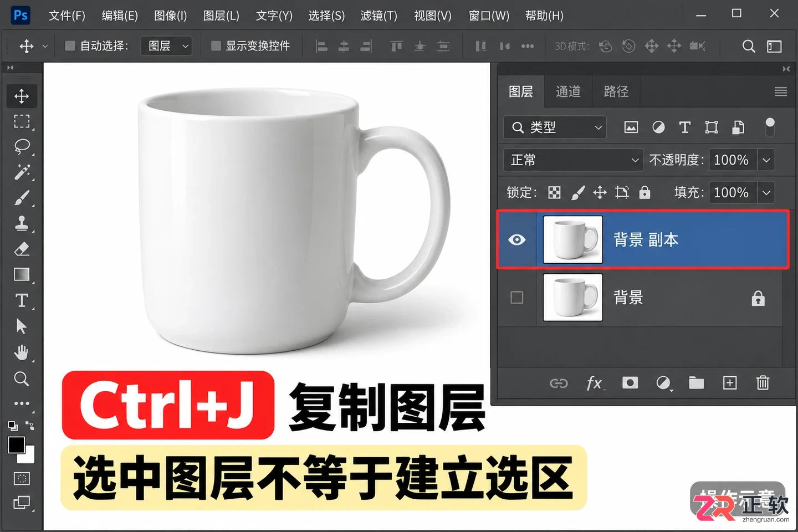Select the Zoom tool in toolbox
798x532 pixels.
(x=22, y=379)
